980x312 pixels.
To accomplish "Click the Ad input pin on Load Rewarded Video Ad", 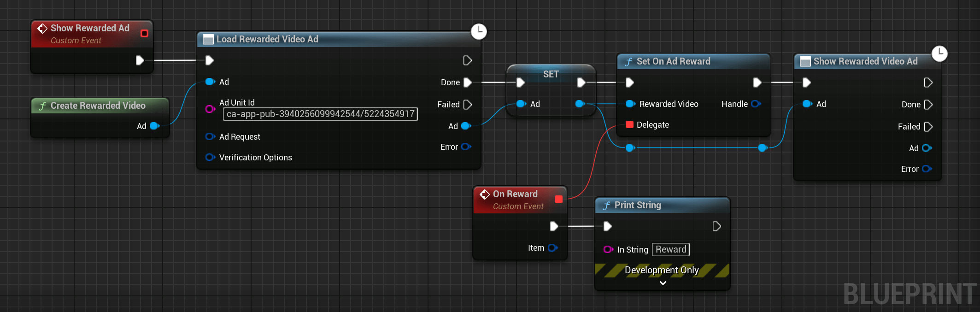I will click(x=210, y=82).
